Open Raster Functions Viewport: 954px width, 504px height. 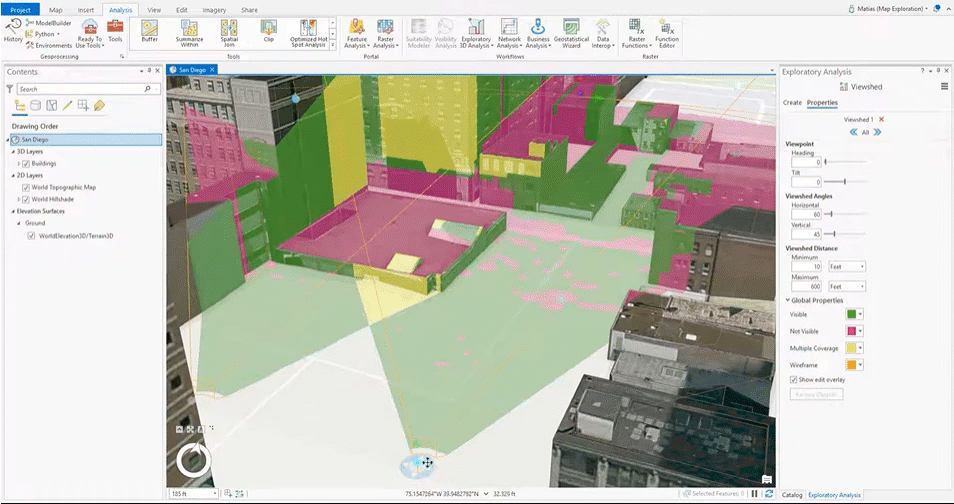pos(636,33)
